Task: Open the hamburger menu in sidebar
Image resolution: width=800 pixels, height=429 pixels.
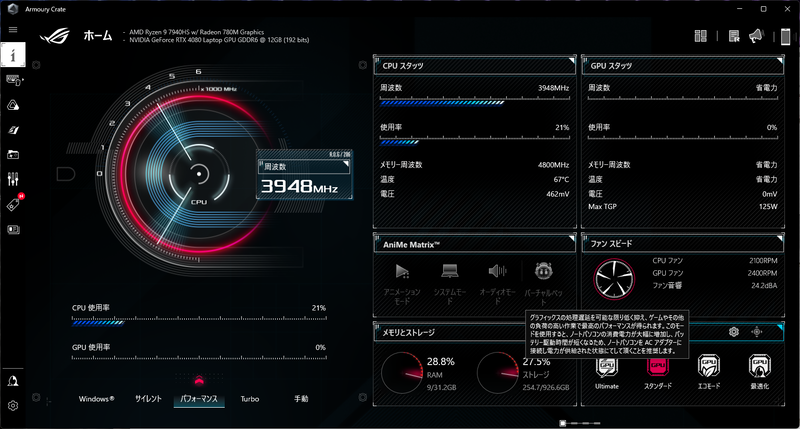Action: point(13,30)
